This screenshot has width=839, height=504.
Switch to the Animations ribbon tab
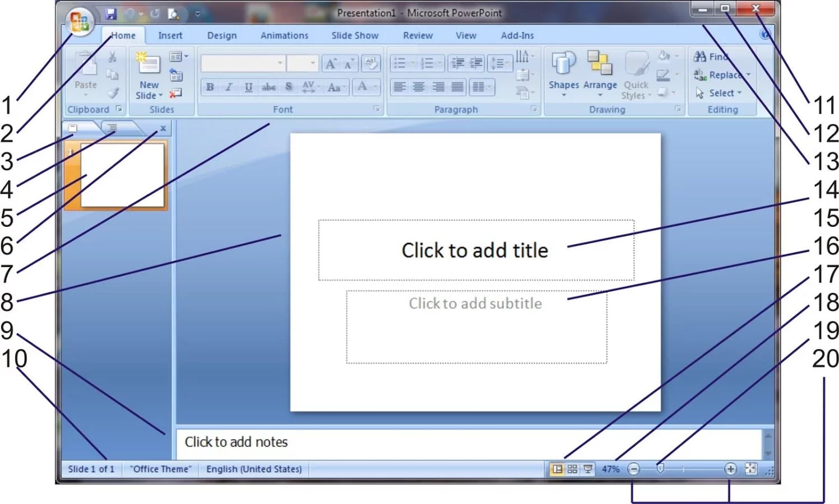(284, 35)
